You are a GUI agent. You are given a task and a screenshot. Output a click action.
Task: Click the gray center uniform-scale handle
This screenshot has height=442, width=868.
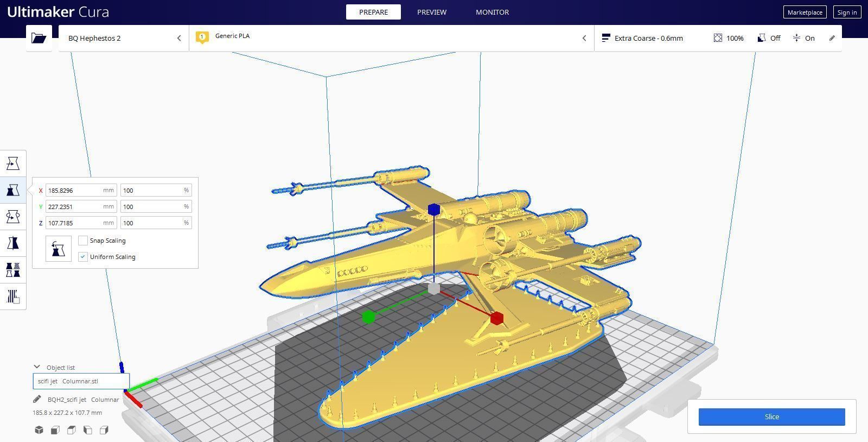point(433,288)
